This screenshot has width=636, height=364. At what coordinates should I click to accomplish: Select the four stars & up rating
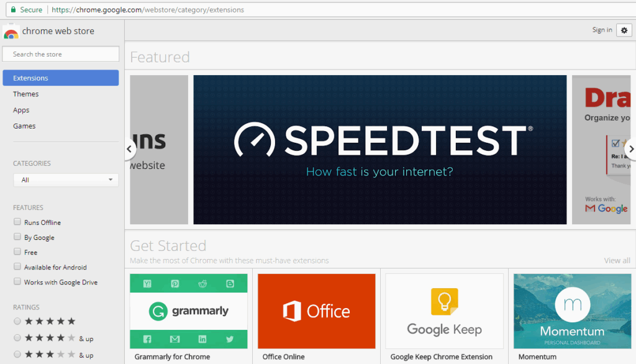[17, 338]
